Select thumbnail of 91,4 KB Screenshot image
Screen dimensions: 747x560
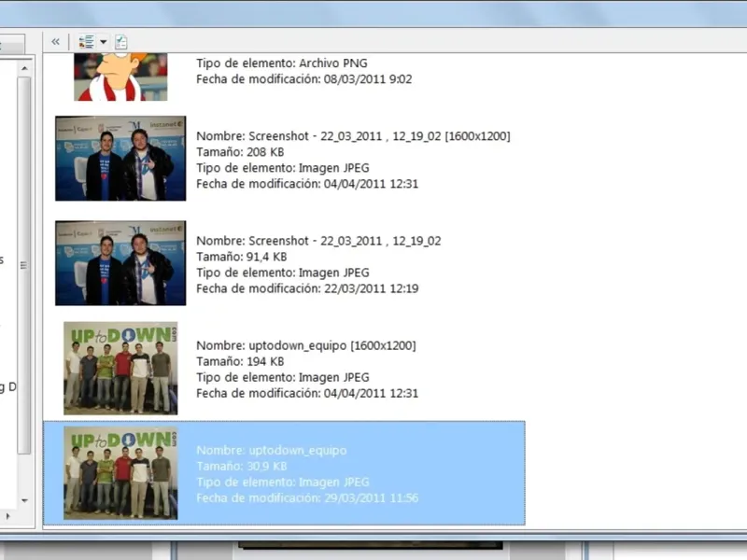coord(120,263)
